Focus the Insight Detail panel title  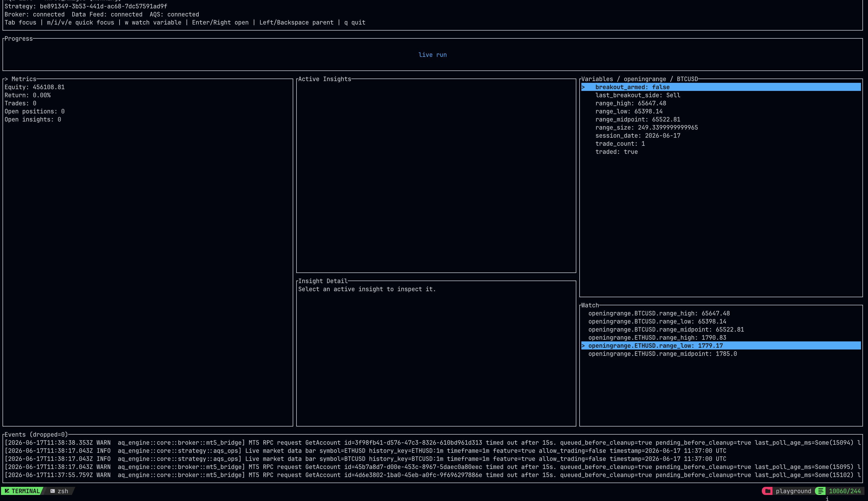coord(323,281)
